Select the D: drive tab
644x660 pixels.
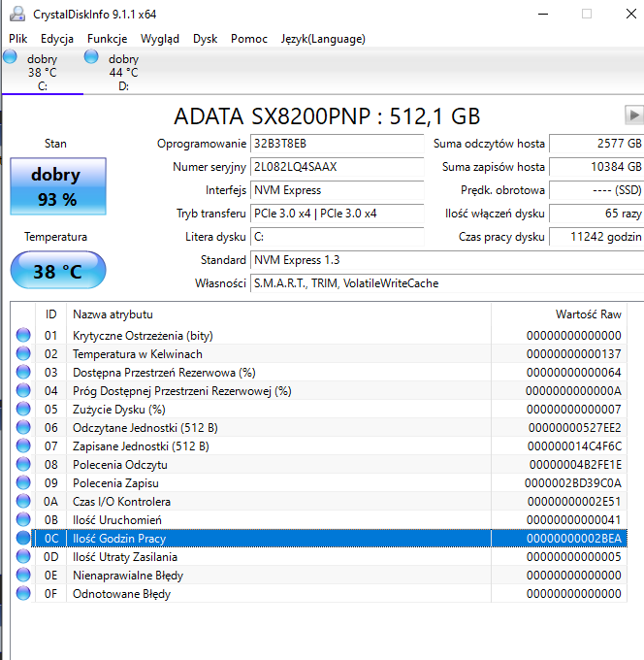[124, 72]
